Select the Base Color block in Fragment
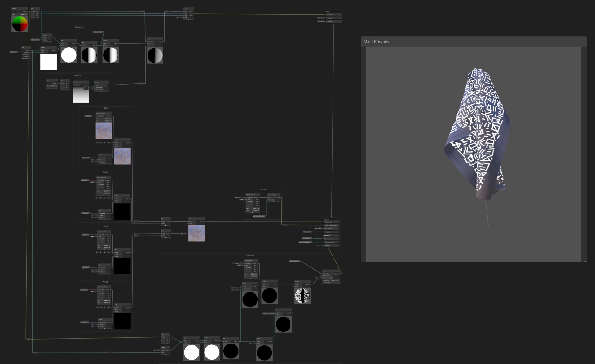 pyautogui.click(x=331, y=222)
